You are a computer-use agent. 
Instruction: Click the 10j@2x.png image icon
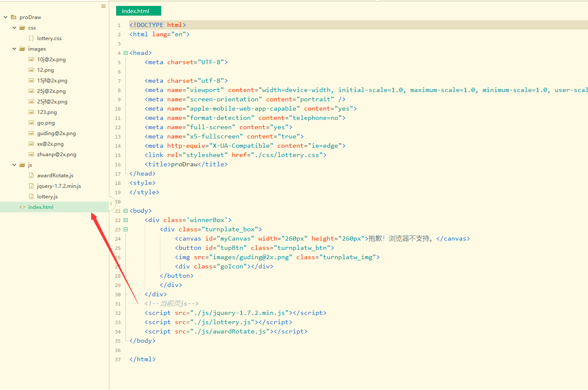(x=31, y=60)
